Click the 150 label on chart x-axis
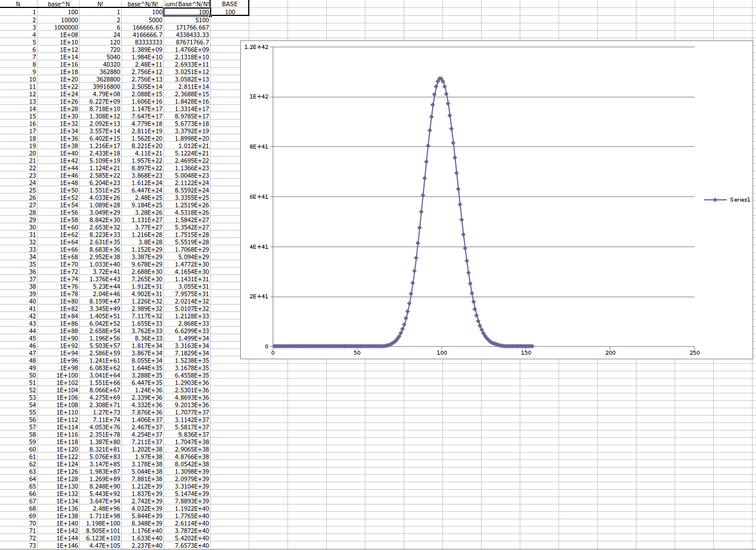This screenshot has width=756, height=550. point(526,353)
